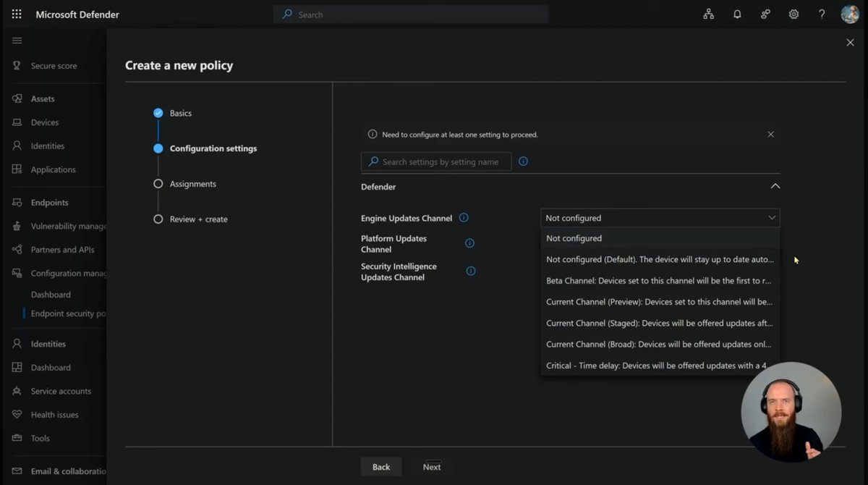The width and height of the screenshot is (868, 485).
Task: Click info icon beside Platform Updates Channel
Action: pyautogui.click(x=469, y=243)
